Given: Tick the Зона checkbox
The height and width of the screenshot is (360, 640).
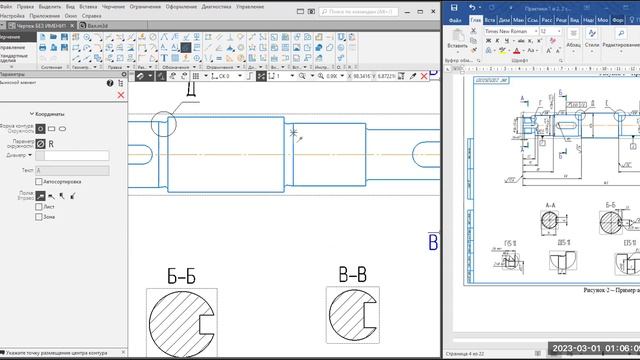Looking at the screenshot, I should tap(39, 217).
